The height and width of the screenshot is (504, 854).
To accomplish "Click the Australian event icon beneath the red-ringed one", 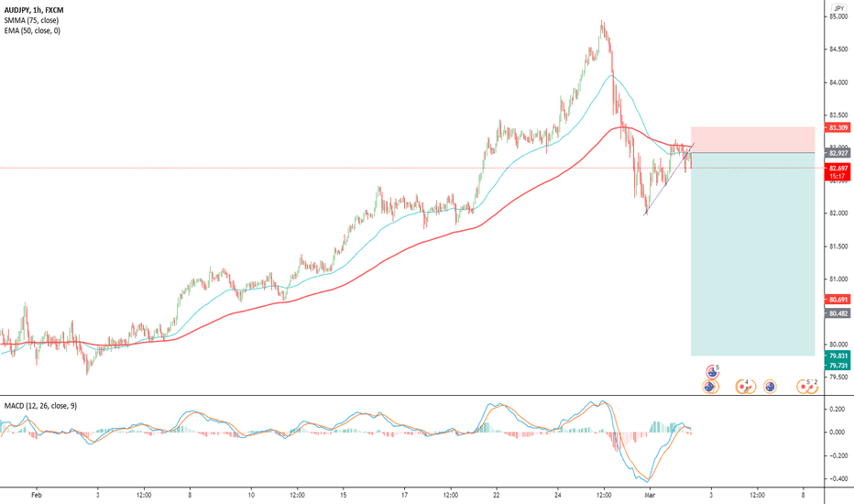I will tap(709, 387).
